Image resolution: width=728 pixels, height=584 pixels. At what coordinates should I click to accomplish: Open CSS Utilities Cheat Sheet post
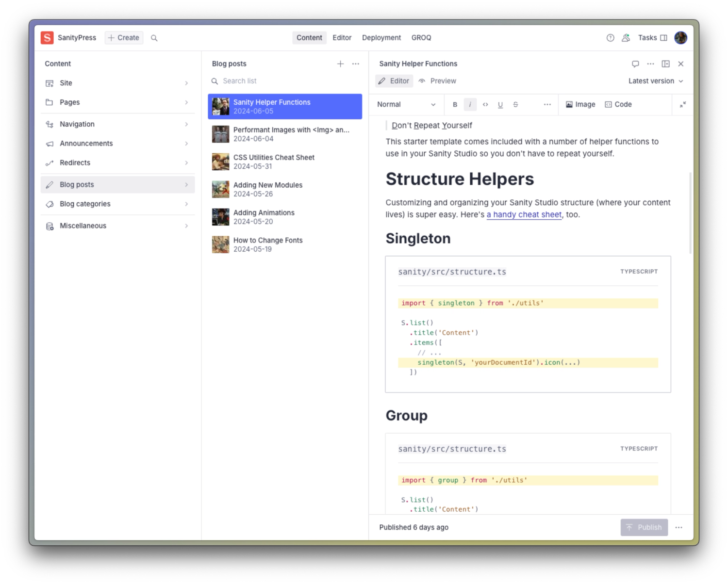coord(285,162)
